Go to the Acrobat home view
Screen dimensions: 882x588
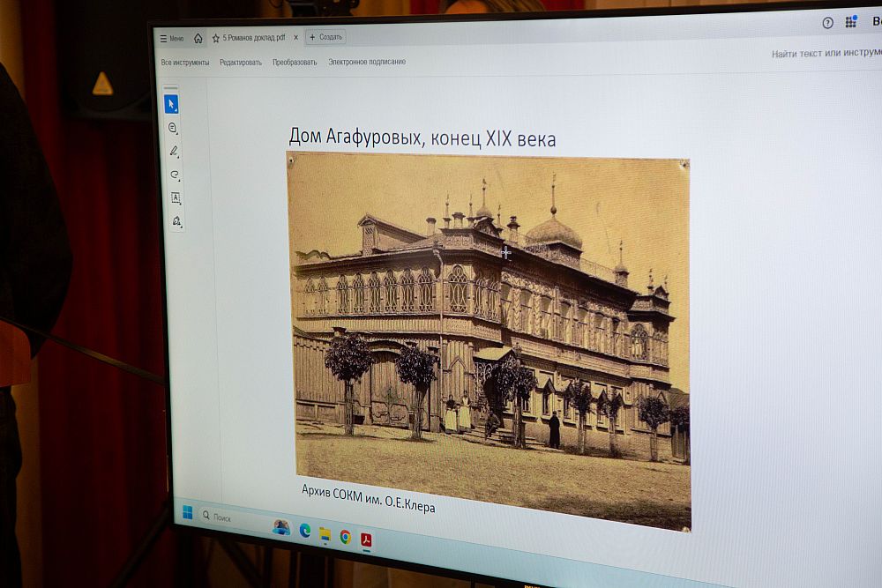[x=198, y=38]
